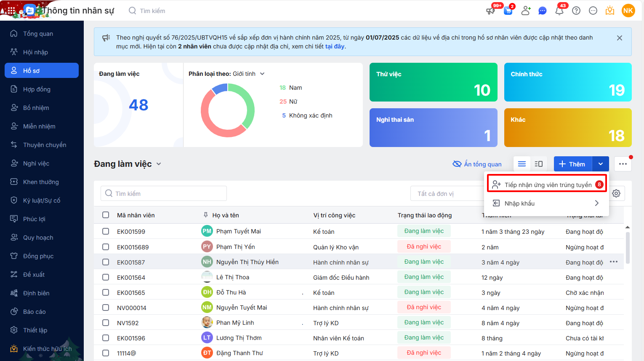Switch to split detail view icon
The width and height of the screenshot is (644, 361).
tap(538, 164)
